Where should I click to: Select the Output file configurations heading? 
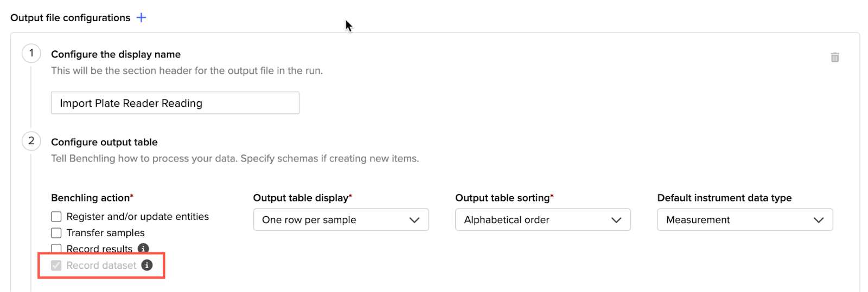pyautogui.click(x=71, y=18)
